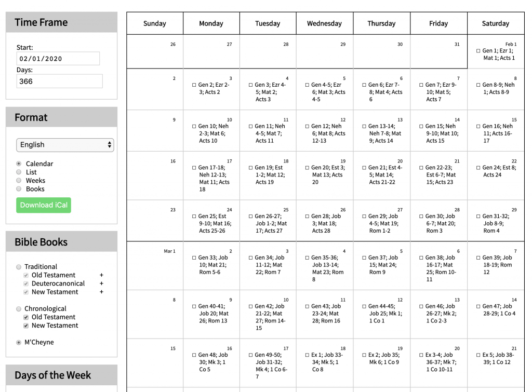Click the Start date field showing 02/01/2020

click(x=58, y=58)
